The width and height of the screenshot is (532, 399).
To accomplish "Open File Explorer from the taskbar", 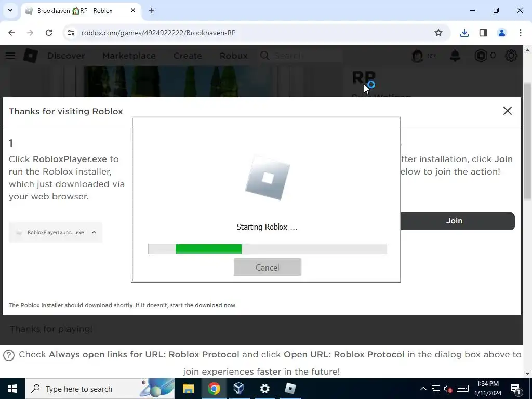I will click(188, 389).
